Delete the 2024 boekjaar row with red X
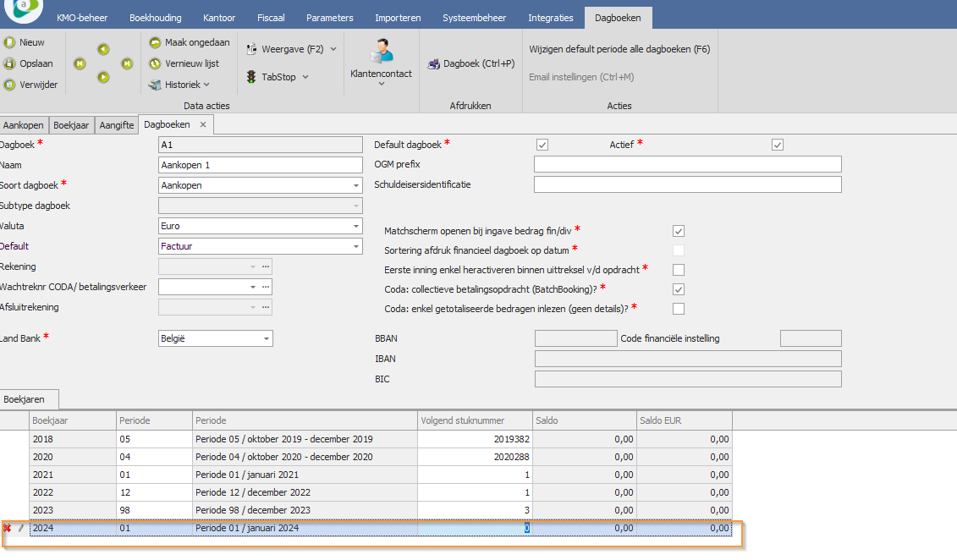Screen dimensions: 957x560 point(8,528)
